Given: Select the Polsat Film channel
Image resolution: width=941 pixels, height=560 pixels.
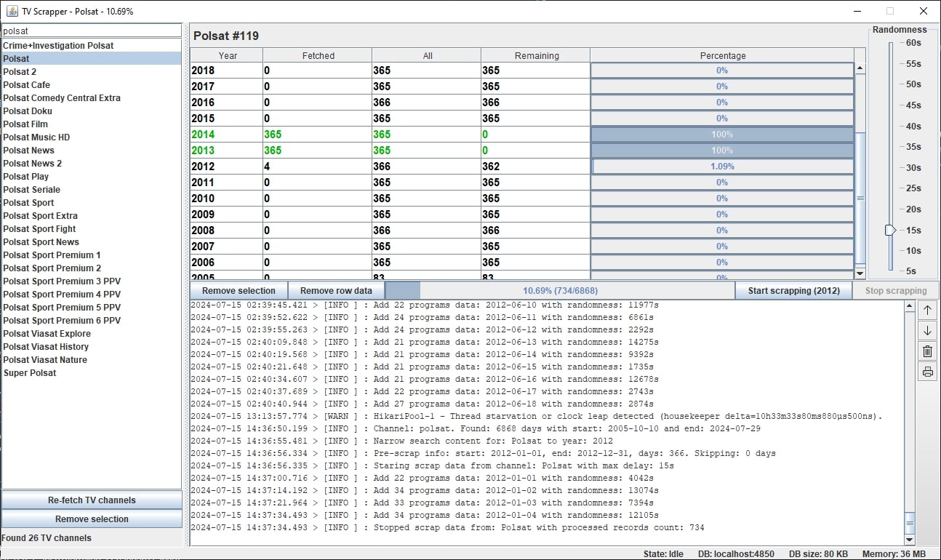Looking at the screenshot, I should pos(92,124).
